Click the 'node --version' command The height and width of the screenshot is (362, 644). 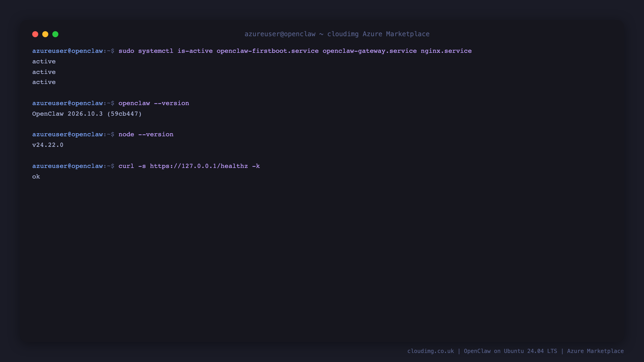click(146, 135)
